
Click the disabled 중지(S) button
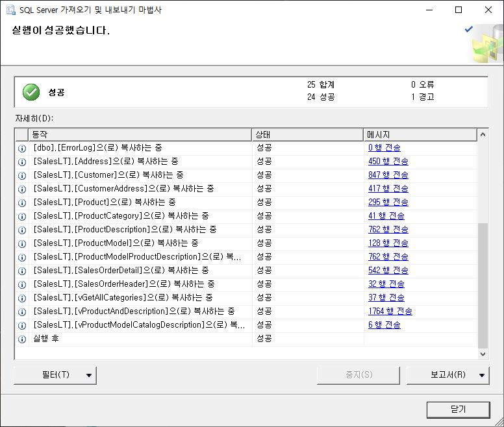[359, 375]
